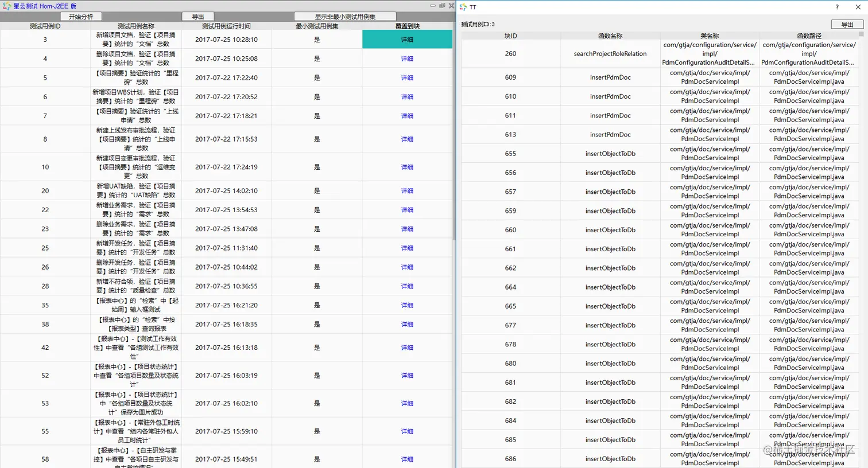Click the TT table's vertical scrollbar thumb
Screen dimensions: 868x468
pos(861,34)
